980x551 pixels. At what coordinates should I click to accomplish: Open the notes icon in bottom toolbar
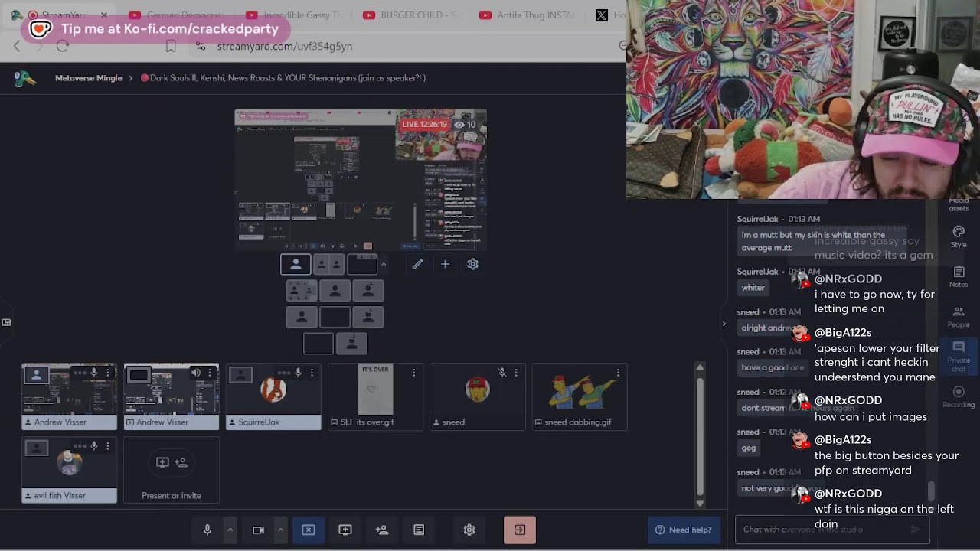coord(419,530)
